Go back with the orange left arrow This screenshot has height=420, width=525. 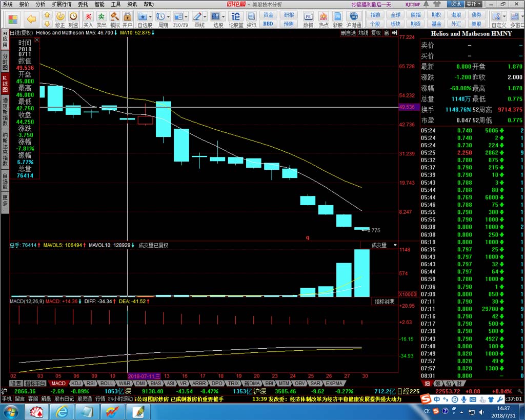coord(31,19)
